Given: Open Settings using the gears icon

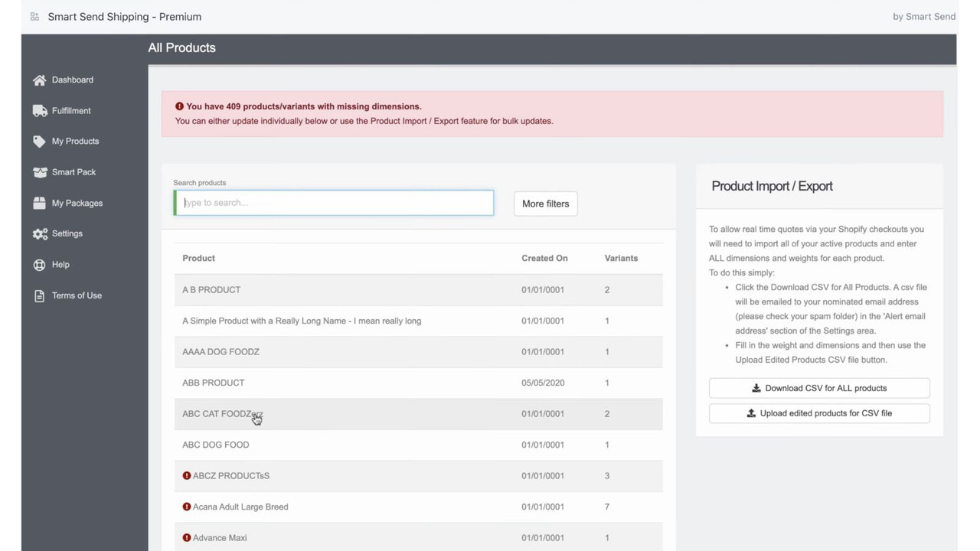Looking at the screenshot, I should 40,233.
